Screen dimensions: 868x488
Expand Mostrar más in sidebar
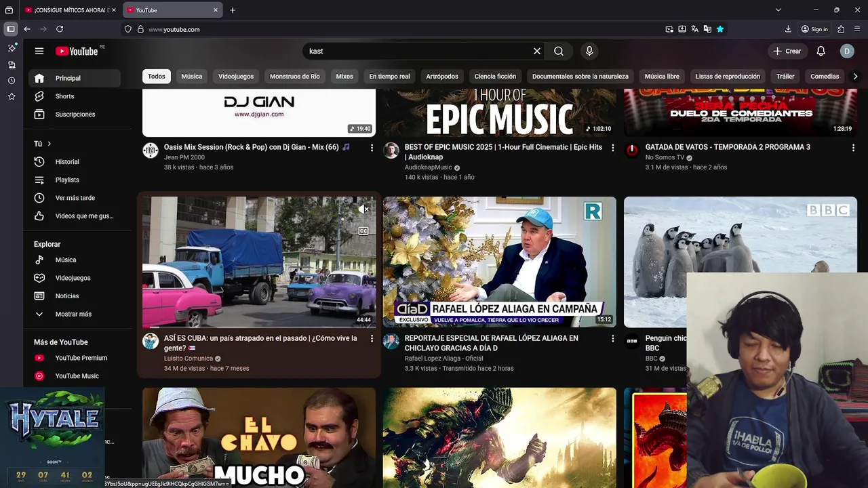(x=75, y=314)
